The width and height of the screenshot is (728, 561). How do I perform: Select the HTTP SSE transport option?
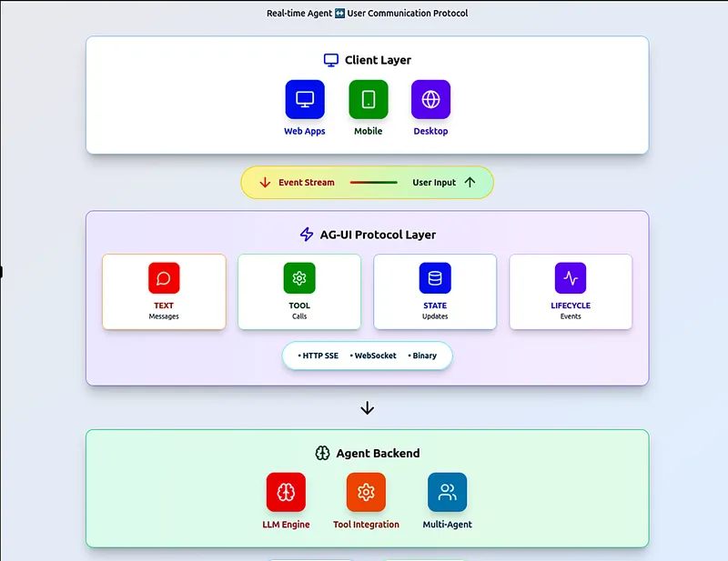319,356
